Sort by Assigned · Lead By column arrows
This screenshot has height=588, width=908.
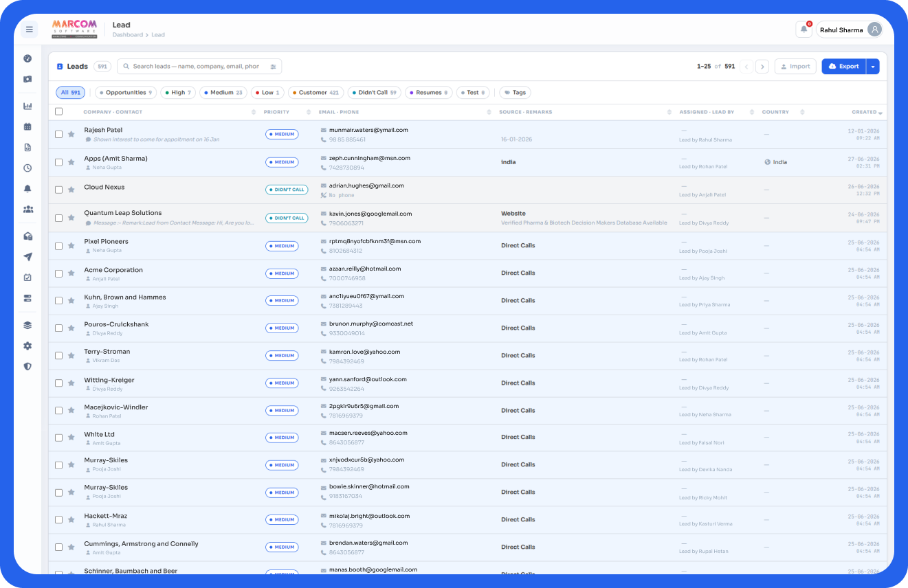752,112
